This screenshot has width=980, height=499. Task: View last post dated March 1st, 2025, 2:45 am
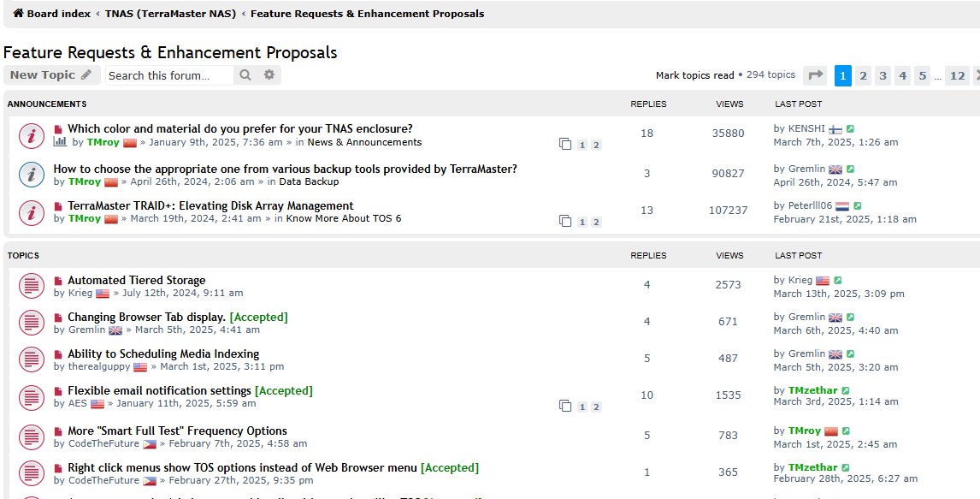click(846, 431)
